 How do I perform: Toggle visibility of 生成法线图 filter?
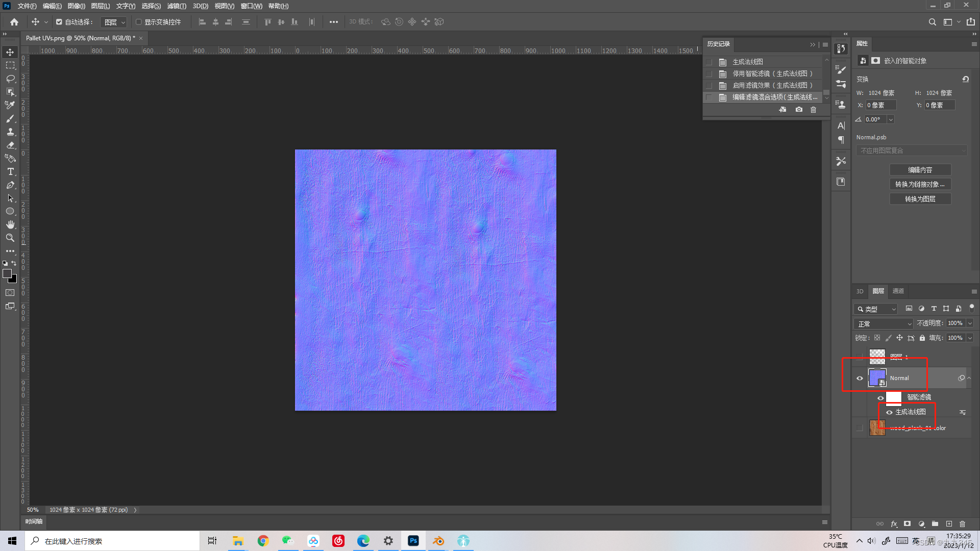(889, 412)
